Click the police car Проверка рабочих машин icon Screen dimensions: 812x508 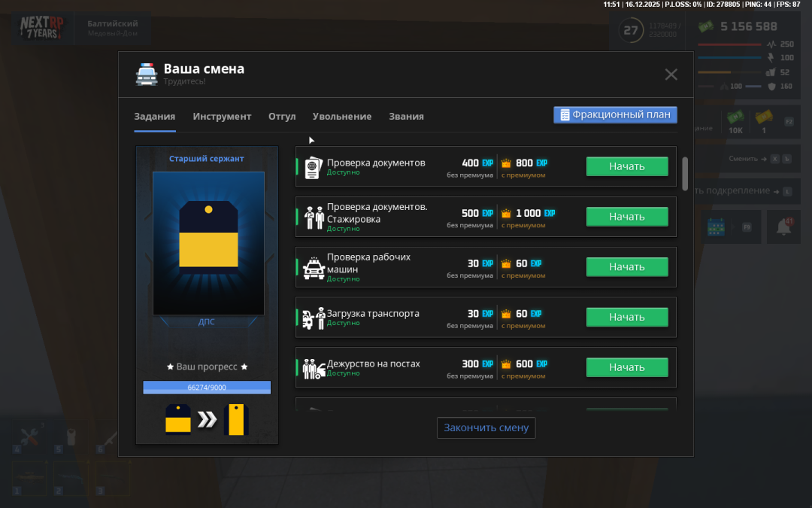(313, 268)
